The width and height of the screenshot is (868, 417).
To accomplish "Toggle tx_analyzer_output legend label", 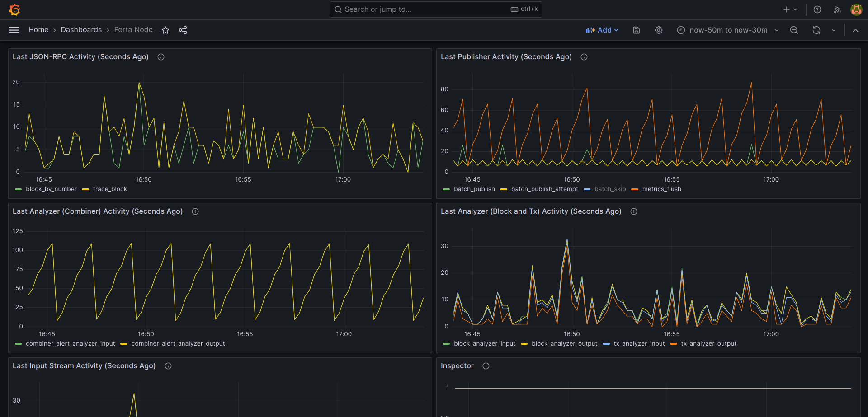I will point(709,344).
